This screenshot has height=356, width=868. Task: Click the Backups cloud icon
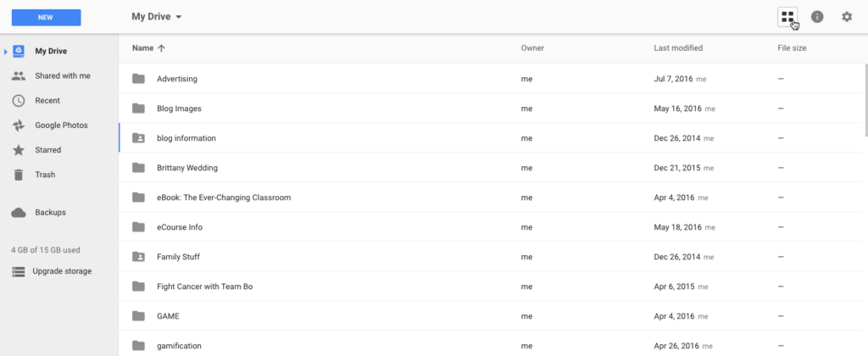click(19, 213)
